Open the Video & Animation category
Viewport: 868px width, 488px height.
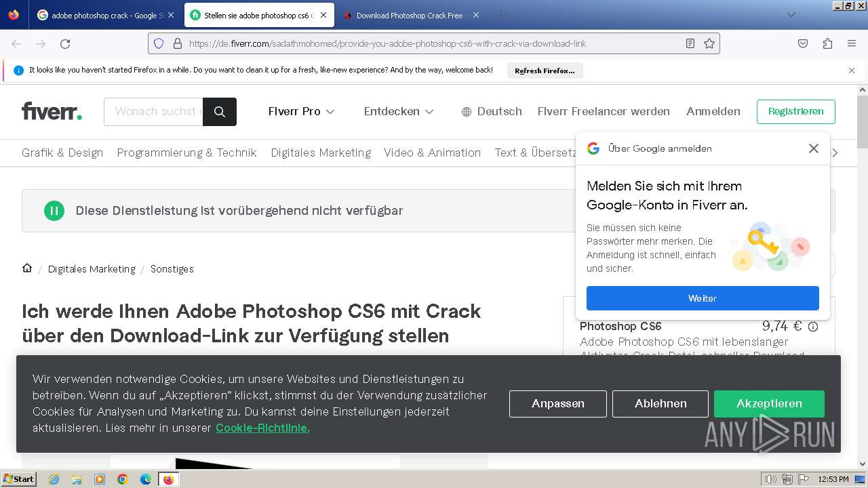coord(432,152)
